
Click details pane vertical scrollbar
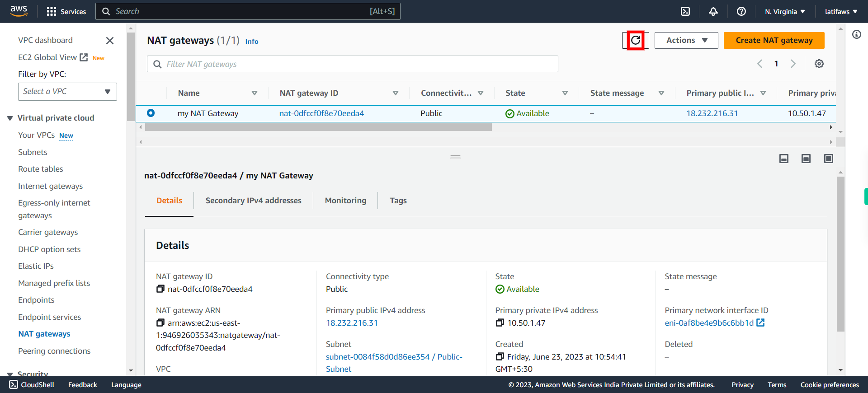tap(840, 254)
